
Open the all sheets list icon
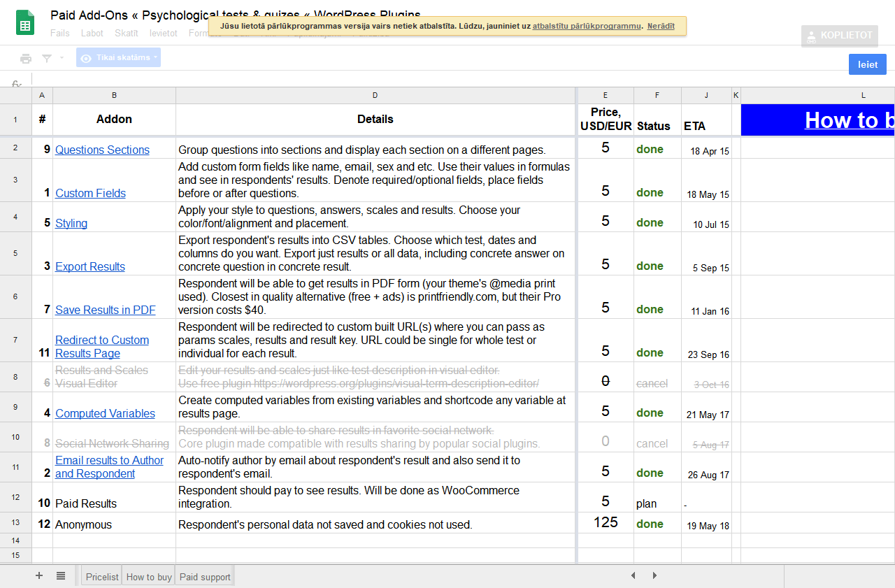coord(61,575)
